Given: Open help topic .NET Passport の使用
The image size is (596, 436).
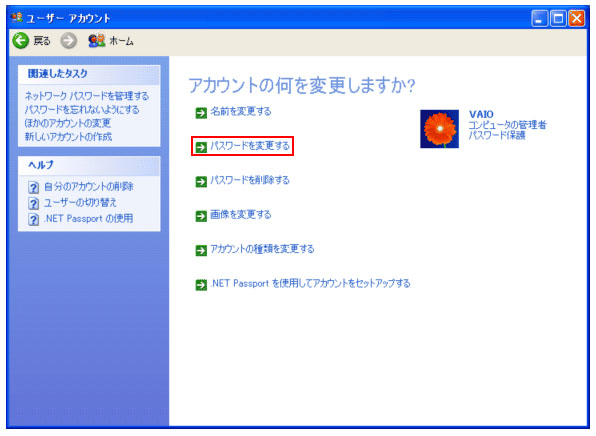Looking at the screenshot, I should point(89,218).
